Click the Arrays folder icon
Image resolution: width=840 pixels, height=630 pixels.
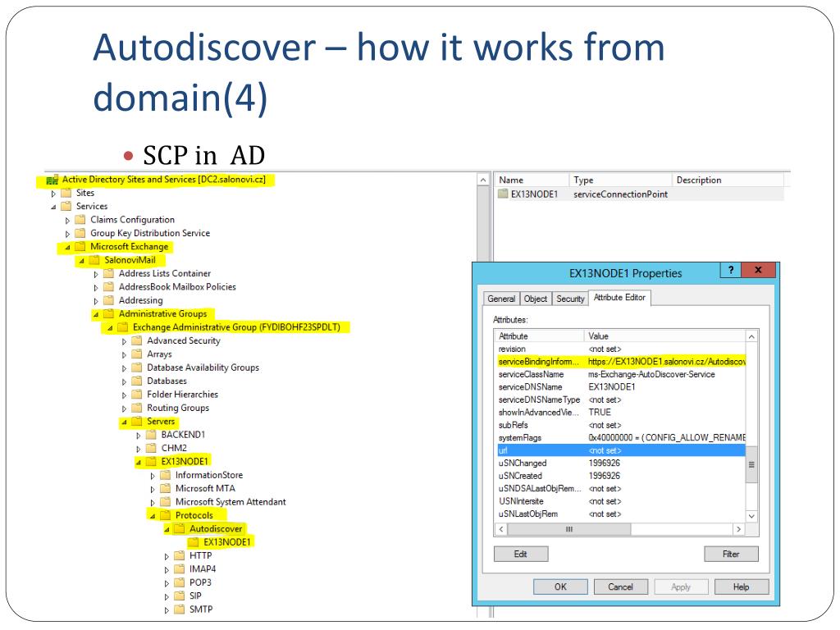(137, 354)
